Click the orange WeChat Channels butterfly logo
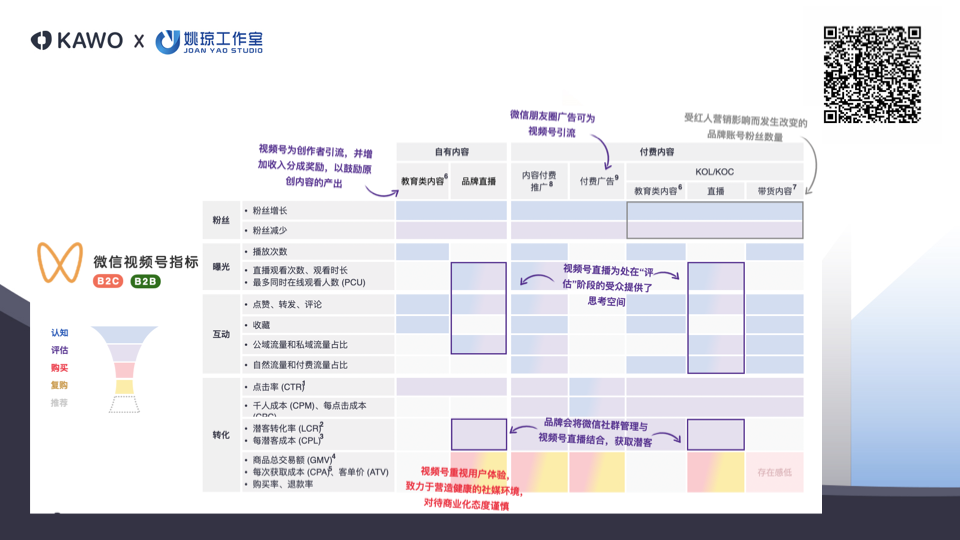Image resolution: width=960 pixels, height=540 pixels. click(60, 262)
